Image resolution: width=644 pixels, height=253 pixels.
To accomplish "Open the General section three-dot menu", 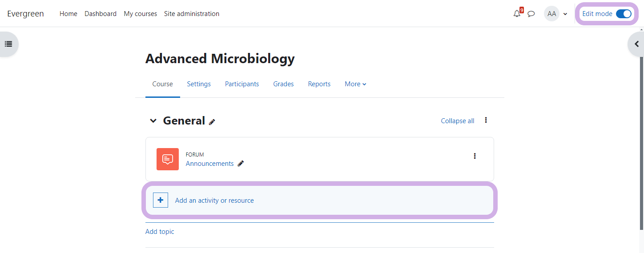I will pyautogui.click(x=486, y=120).
